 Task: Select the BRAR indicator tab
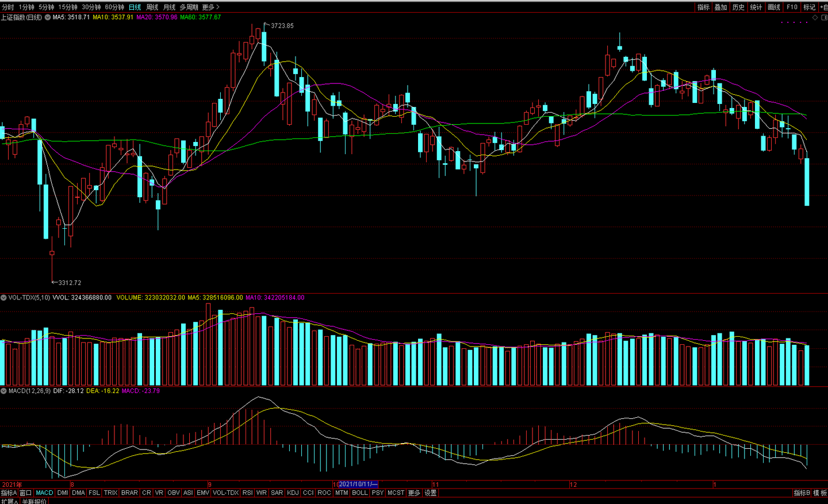(x=130, y=493)
